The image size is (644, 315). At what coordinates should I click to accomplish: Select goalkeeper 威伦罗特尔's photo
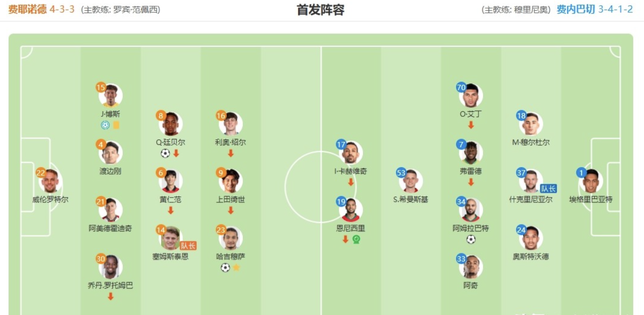pyautogui.click(x=50, y=181)
